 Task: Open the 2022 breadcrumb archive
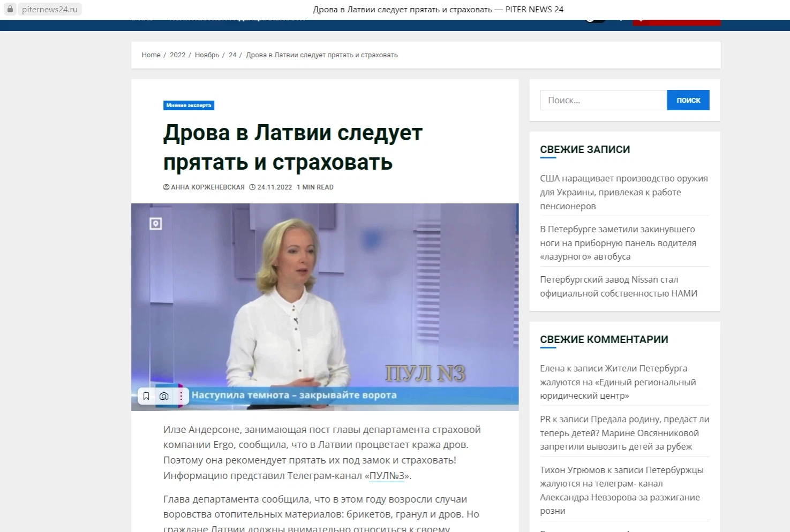click(x=177, y=55)
